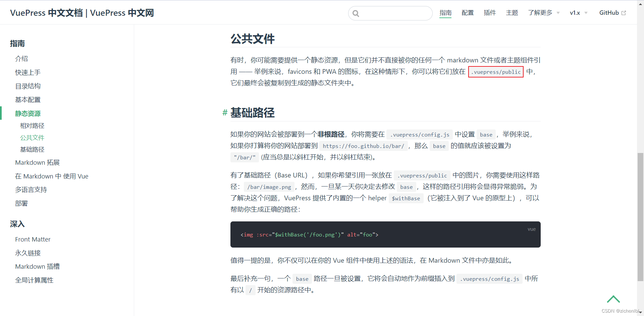The height and width of the screenshot is (316, 644).
Task: Expand the 了解更多 dropdown arrow
Action: pyautogui.click(x=558, y=13)
